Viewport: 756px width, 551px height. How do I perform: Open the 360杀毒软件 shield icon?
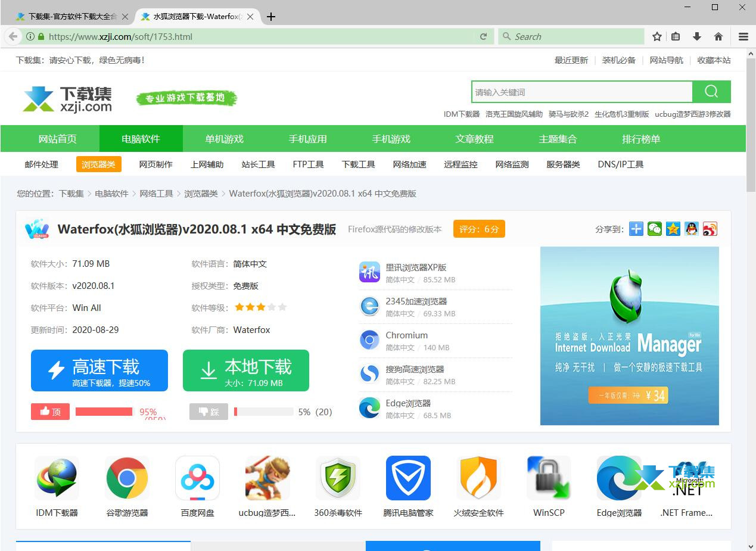338,478
